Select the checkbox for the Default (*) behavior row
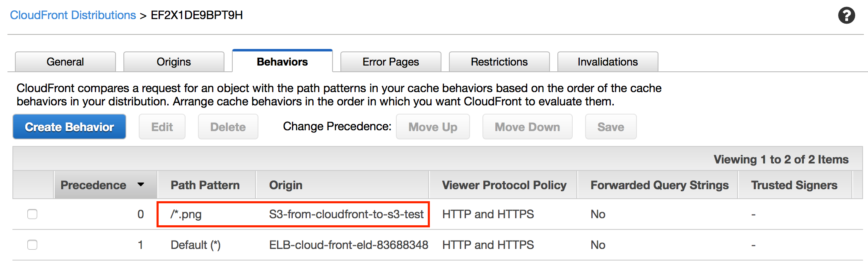This screenshot has width=868, height=268. (x=32, y=245)
